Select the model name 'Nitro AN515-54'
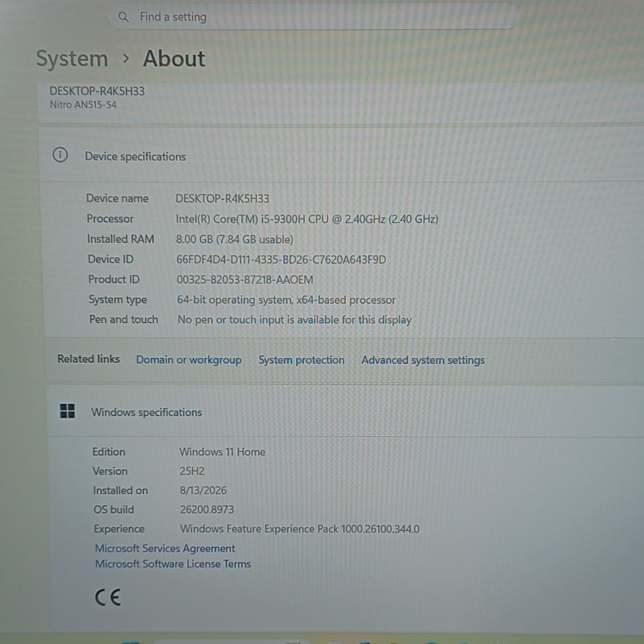 tap(83, 105)
